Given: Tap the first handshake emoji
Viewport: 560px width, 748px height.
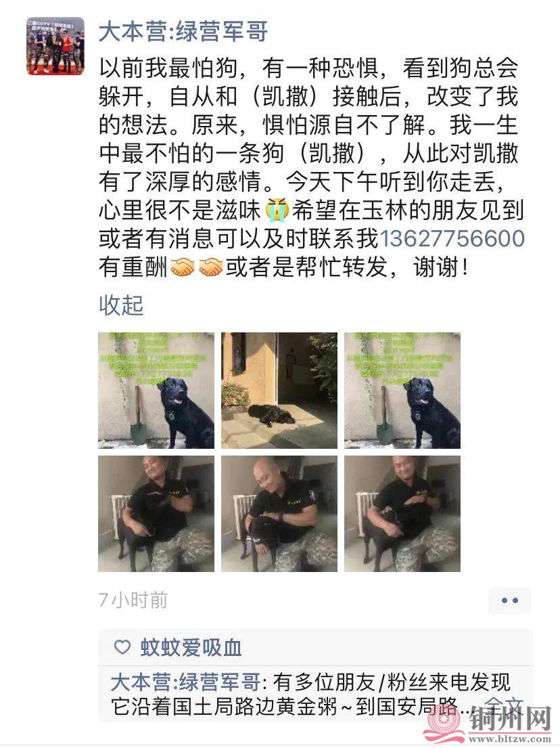Looking at the screenshot, I should [183, 267].
